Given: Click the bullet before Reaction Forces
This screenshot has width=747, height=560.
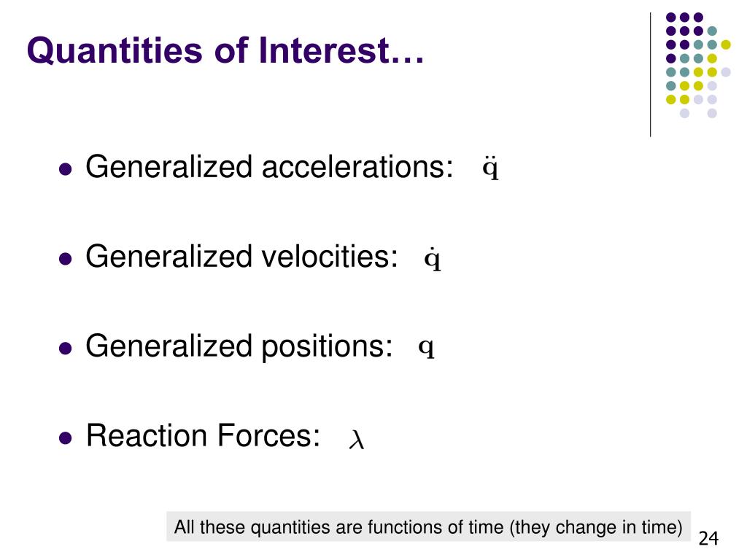Looking at the screenshot, I should coord(65,437).
